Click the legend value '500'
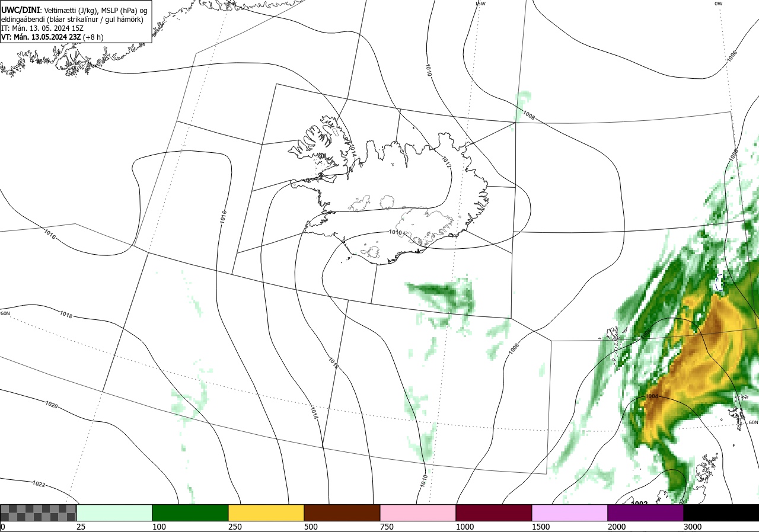 click(311, 527)
